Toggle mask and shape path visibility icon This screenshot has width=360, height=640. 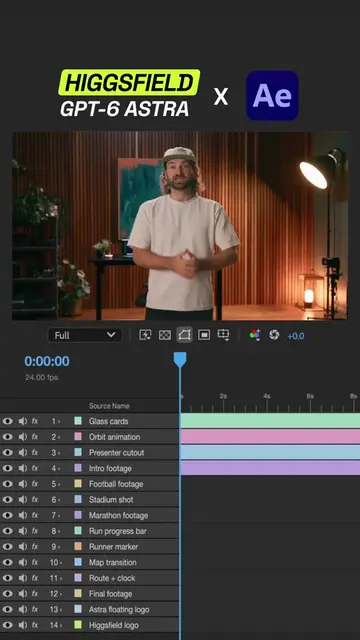tap(184, 335)
